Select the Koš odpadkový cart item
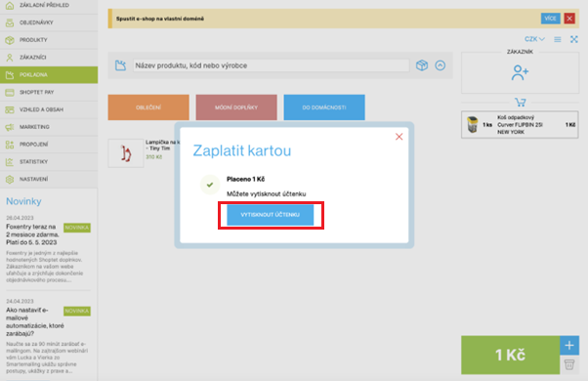588x381 pixels. pyautogui.click(x=520, y=124)
